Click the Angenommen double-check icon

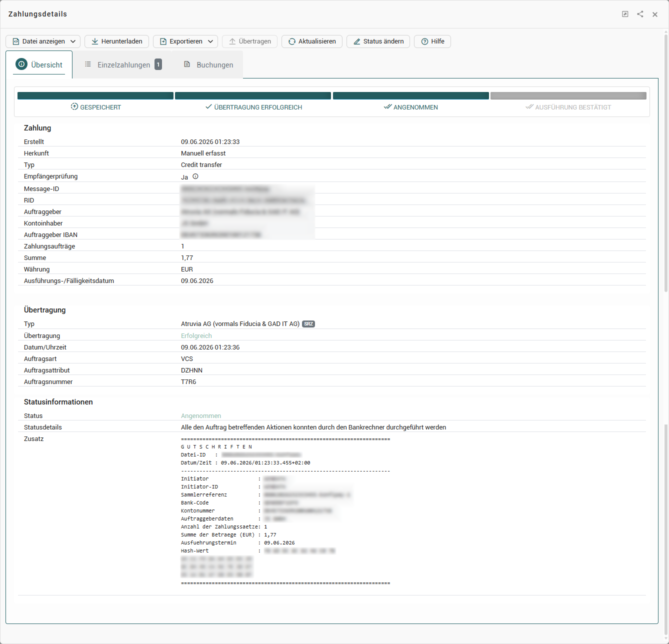pos(387,107)
